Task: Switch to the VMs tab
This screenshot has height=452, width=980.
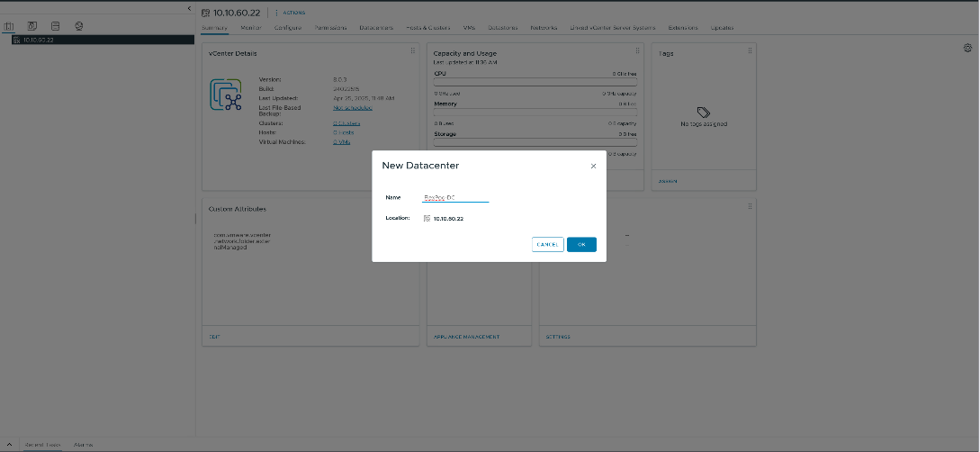Action: coord(469,28)
